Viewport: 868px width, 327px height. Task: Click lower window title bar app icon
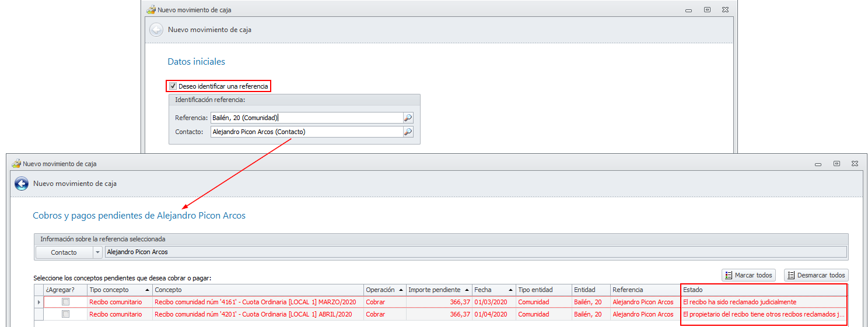tap(16, 164)
